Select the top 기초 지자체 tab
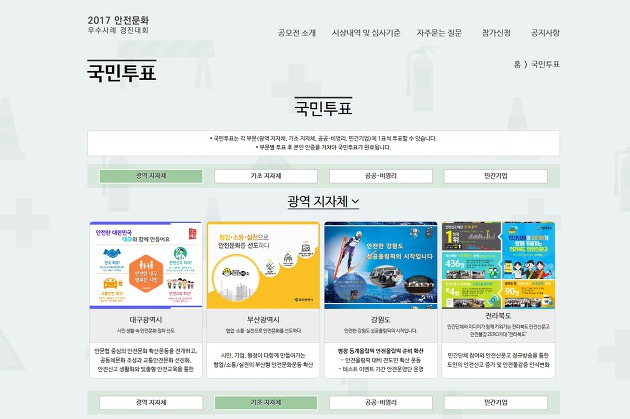The width and height of the screenshot is (630, 419). click(x=266, y=176)
